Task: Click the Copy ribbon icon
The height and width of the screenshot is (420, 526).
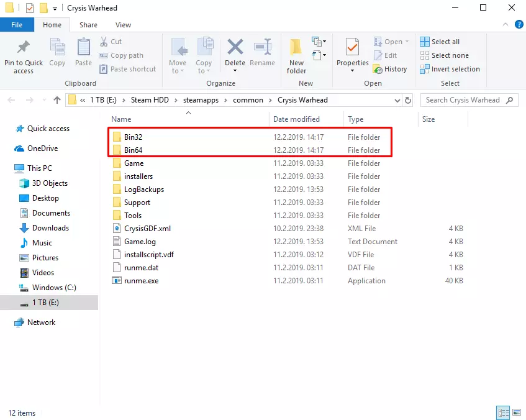Action: 57,47
